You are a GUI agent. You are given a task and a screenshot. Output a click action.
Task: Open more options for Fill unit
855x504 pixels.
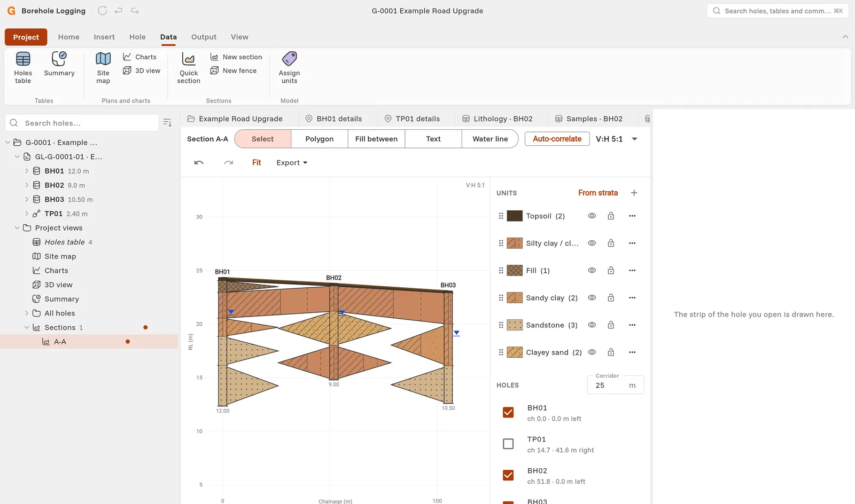[x=632, y=271]
